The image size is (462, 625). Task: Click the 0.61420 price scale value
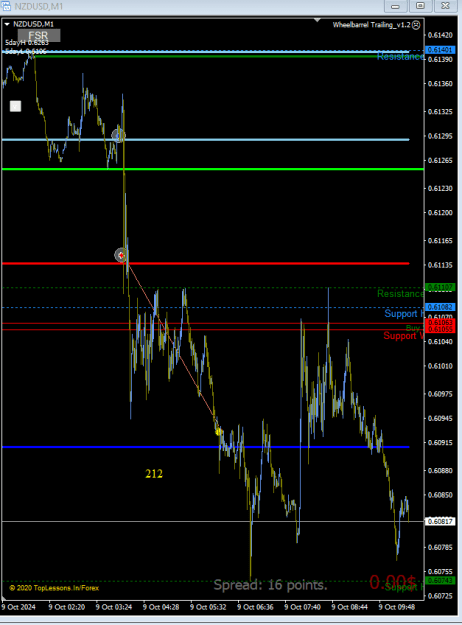(x=440, y=35)
